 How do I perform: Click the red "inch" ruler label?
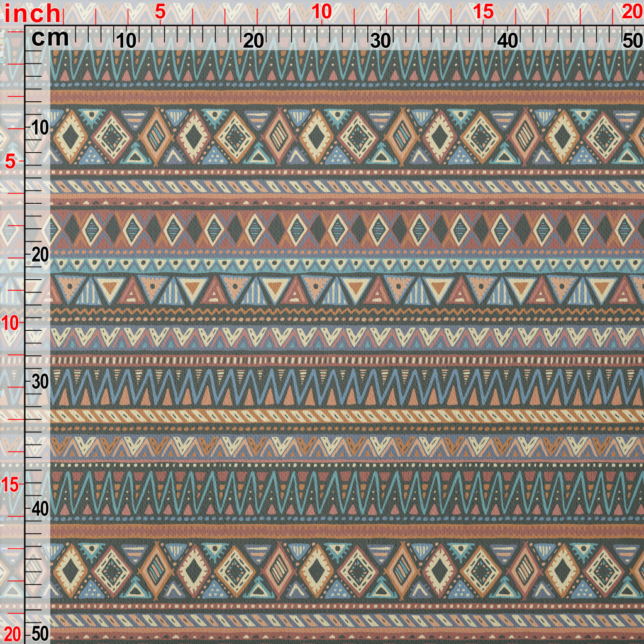(x=33, y=13)
